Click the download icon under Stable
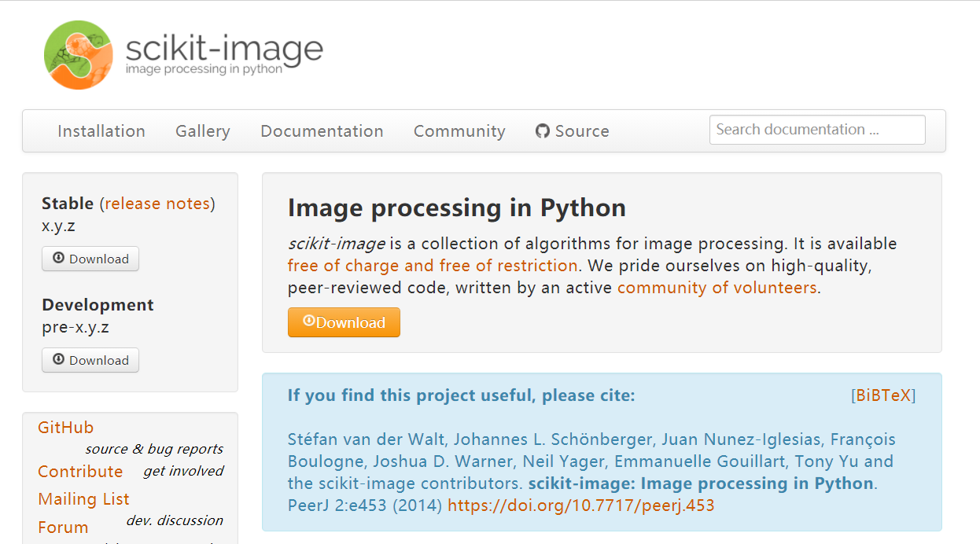 (59, 259)
